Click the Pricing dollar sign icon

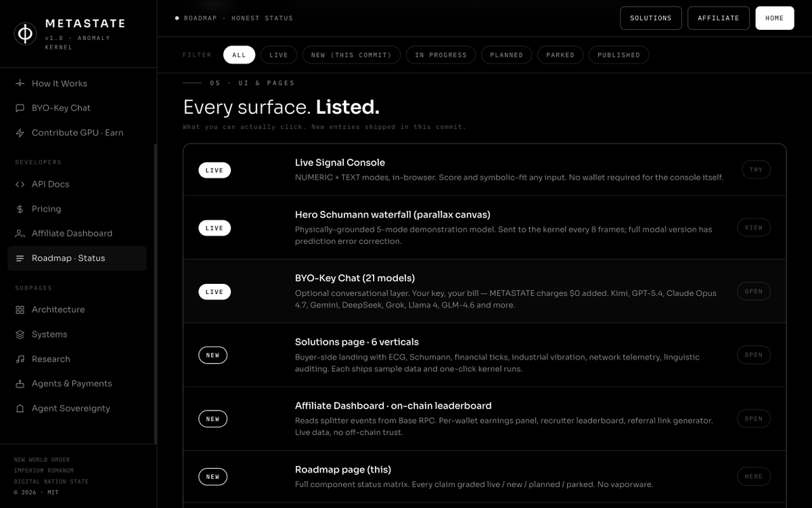click(20, 209)
